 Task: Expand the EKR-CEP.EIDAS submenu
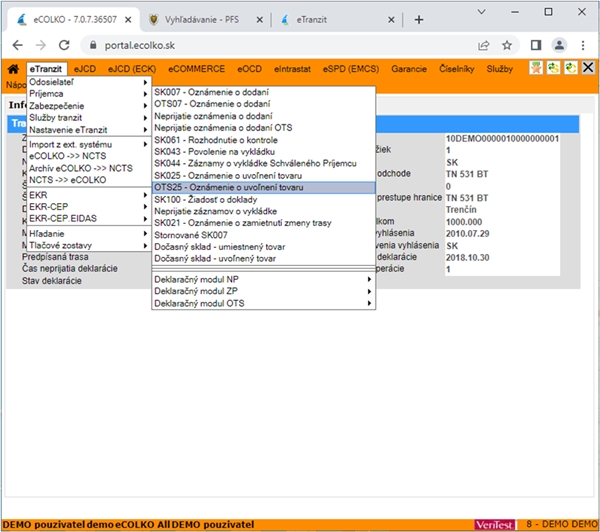89,219
